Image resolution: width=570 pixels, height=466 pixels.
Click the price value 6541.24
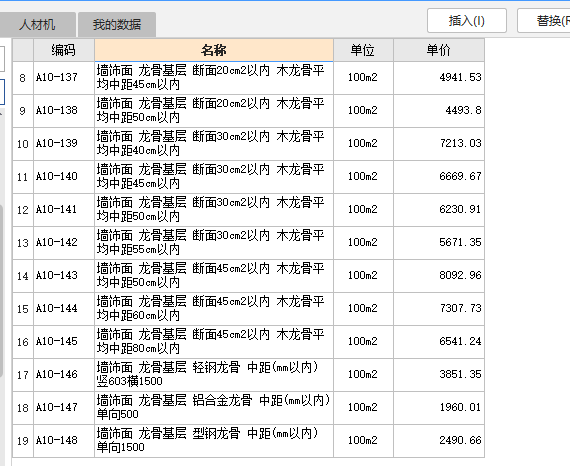(x=460, y=341)
